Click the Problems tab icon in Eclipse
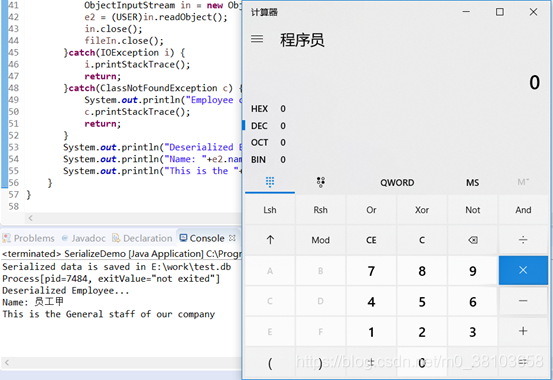 click(6, 238)
